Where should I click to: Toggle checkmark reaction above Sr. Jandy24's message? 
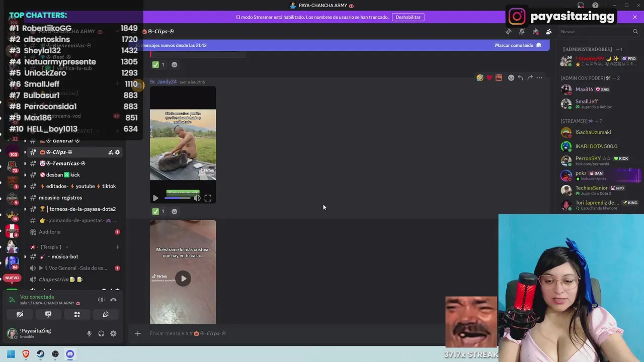coord(158,64)
